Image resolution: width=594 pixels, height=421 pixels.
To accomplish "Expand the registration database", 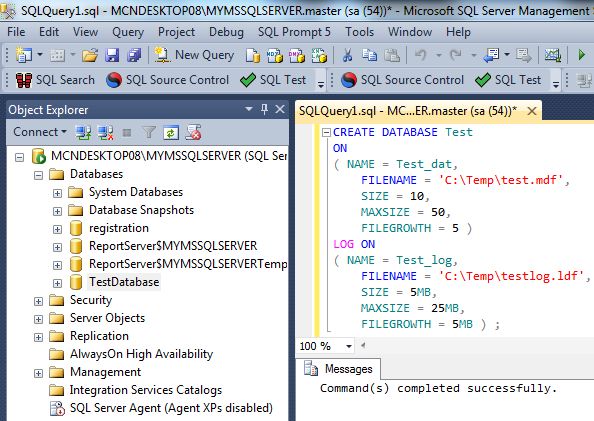I will (57, 229).
